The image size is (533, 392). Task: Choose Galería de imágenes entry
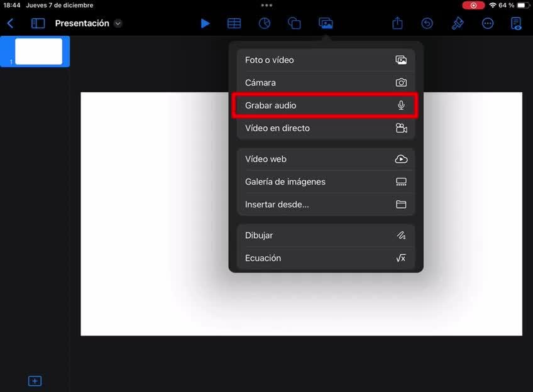(326, 182)
